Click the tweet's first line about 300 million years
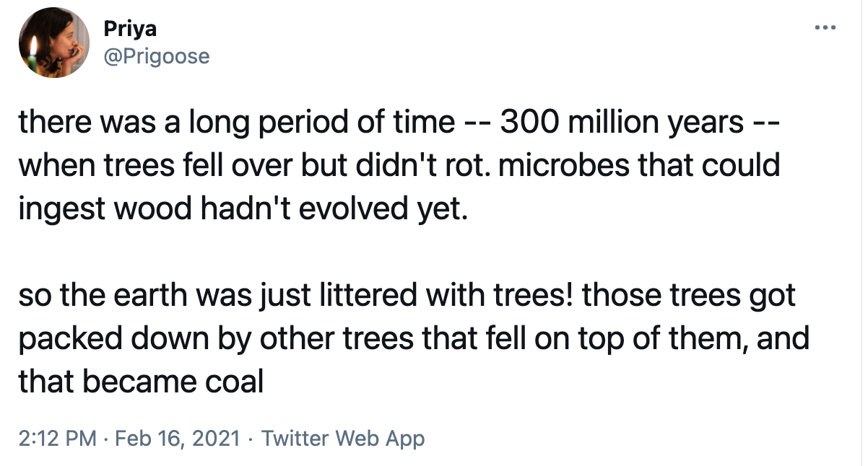The width and height of the screenshot is (868, 466). click(397, 123)
